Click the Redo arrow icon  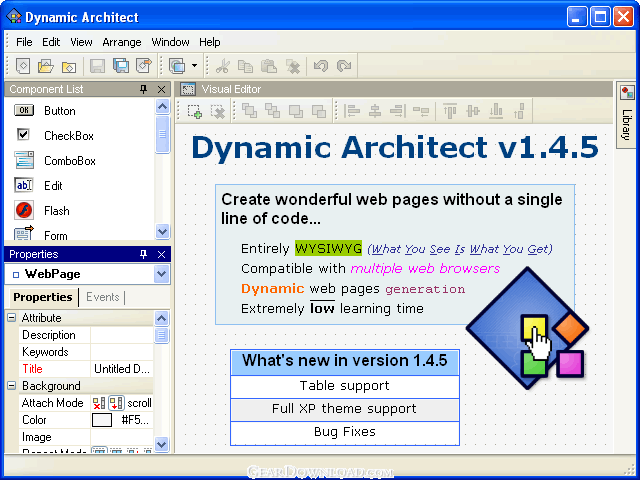344,66
